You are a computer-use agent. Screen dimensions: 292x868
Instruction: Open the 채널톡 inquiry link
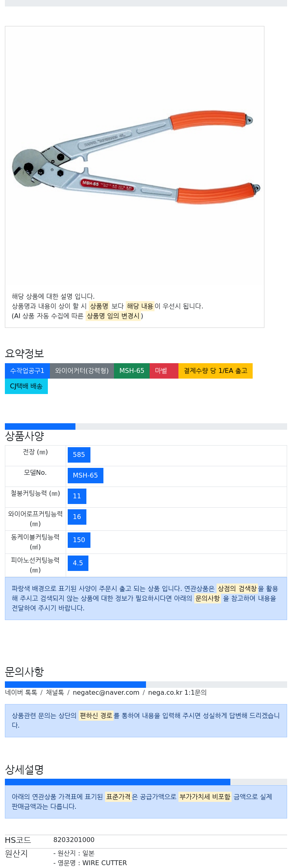[x=55, y=693]
